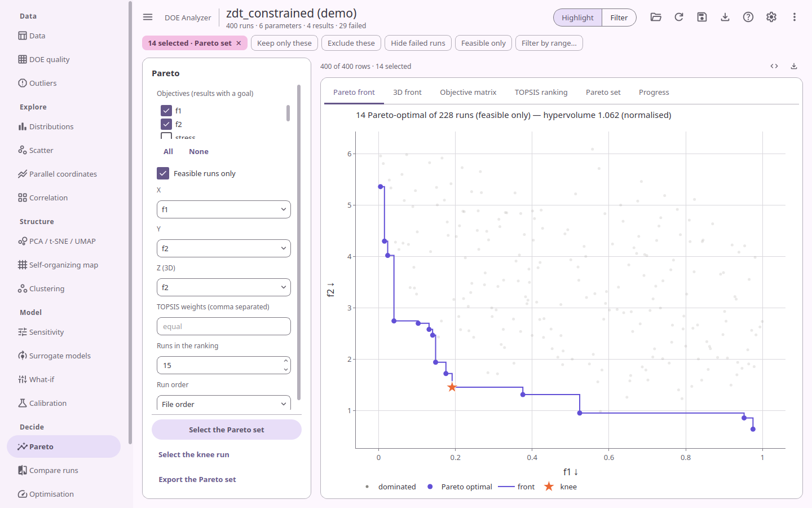Open Correlation view
The image size is (812, 508).
pos(64,198)
